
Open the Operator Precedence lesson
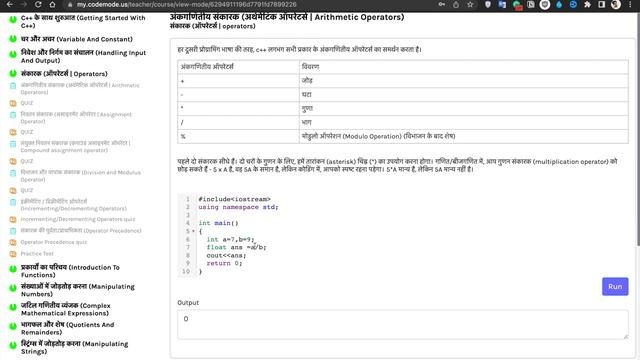81,231
